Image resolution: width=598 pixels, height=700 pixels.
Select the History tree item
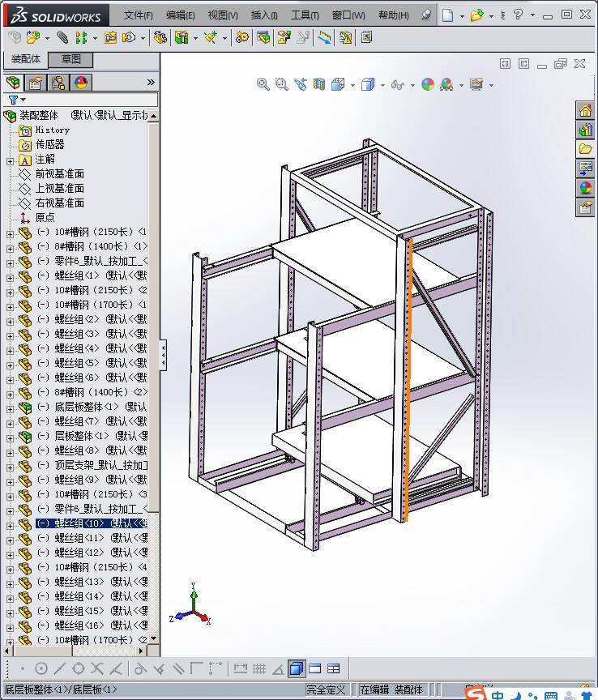[52, 130]
